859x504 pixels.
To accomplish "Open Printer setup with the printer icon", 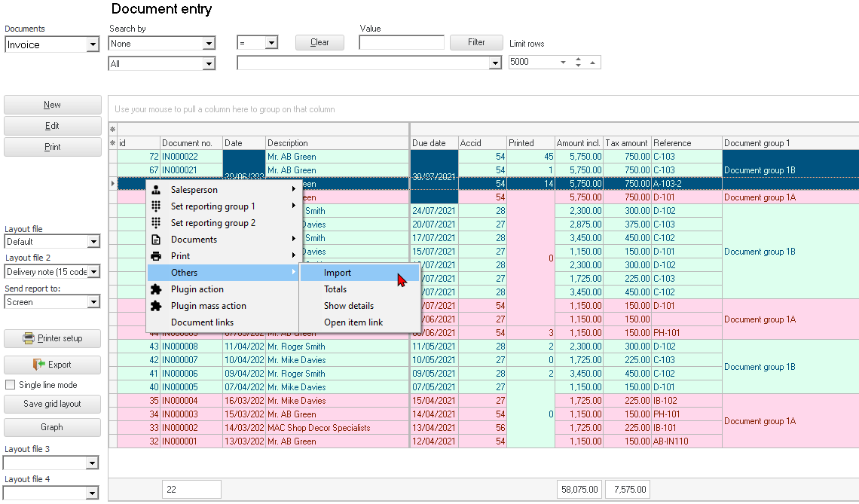I will [29, 338].
